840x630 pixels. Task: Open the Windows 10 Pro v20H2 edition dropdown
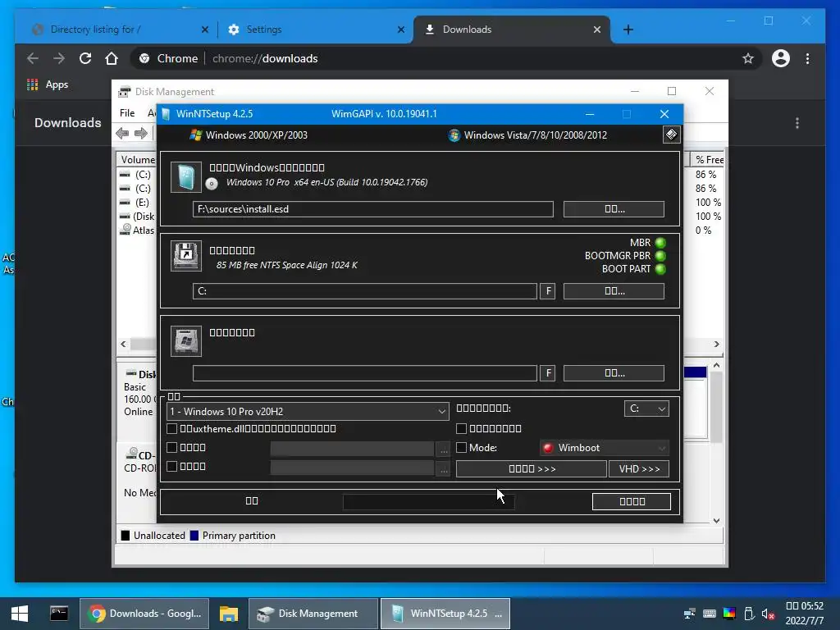308,412
